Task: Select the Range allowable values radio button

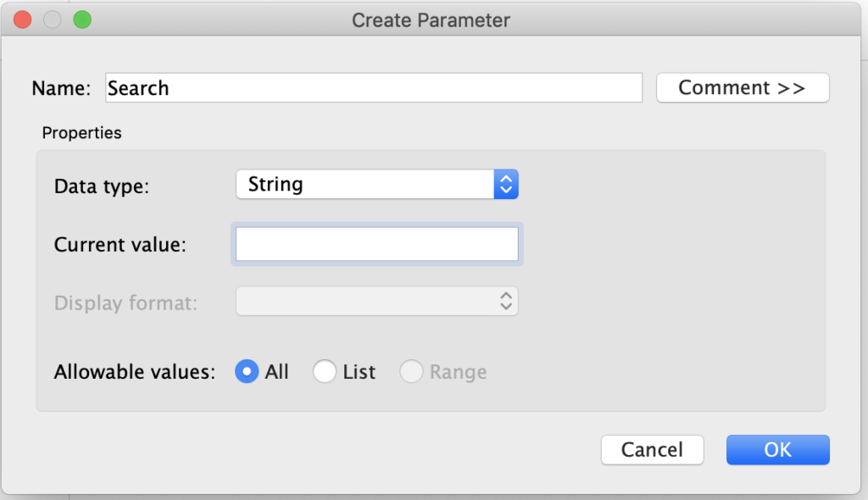Action: [x=411, y=371]
